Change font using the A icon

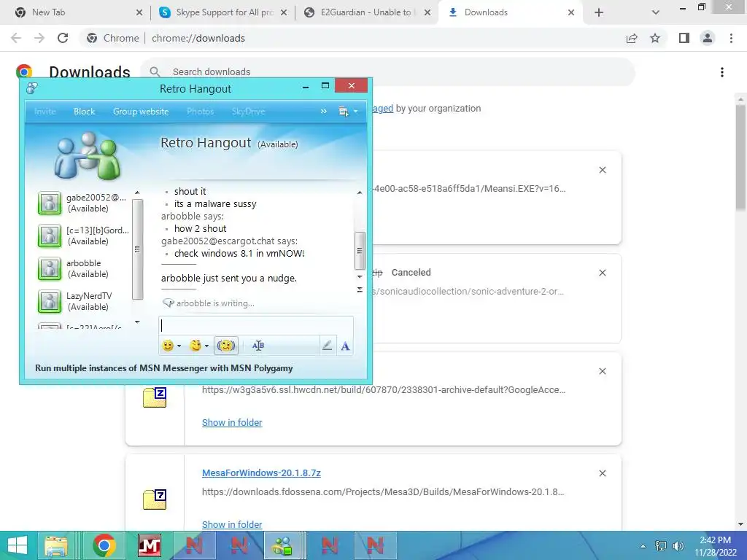click(x=345, y=346)
